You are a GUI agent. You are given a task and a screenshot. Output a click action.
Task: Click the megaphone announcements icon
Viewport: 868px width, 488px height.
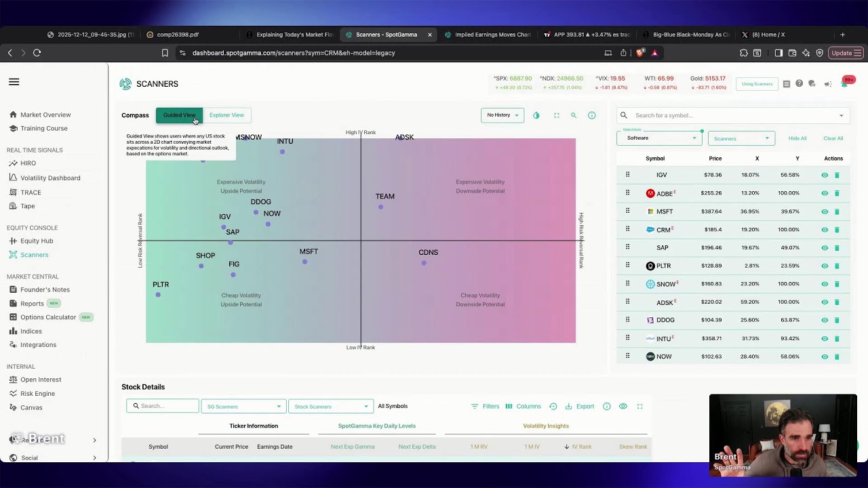pos(828,84)
